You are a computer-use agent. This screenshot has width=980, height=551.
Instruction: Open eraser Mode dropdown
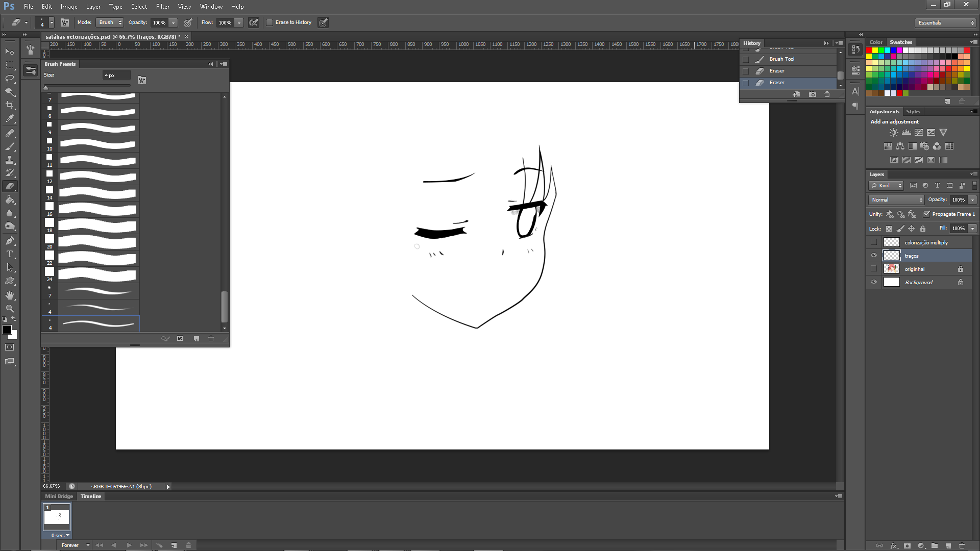pyautogui.click(x=110, y=22)
